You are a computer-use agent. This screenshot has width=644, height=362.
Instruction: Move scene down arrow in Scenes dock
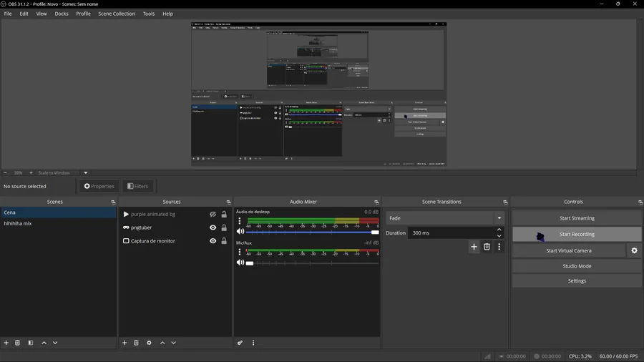[x=55, y=343]
